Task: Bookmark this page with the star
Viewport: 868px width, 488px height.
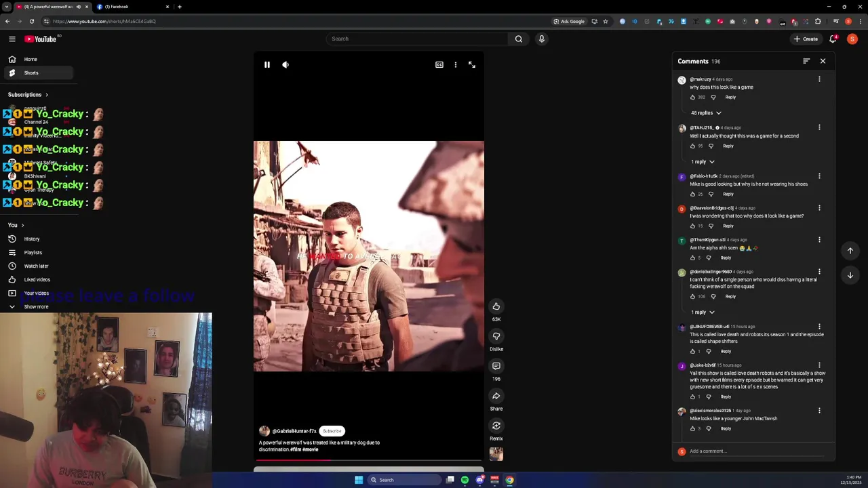Action: click(606, 21)
